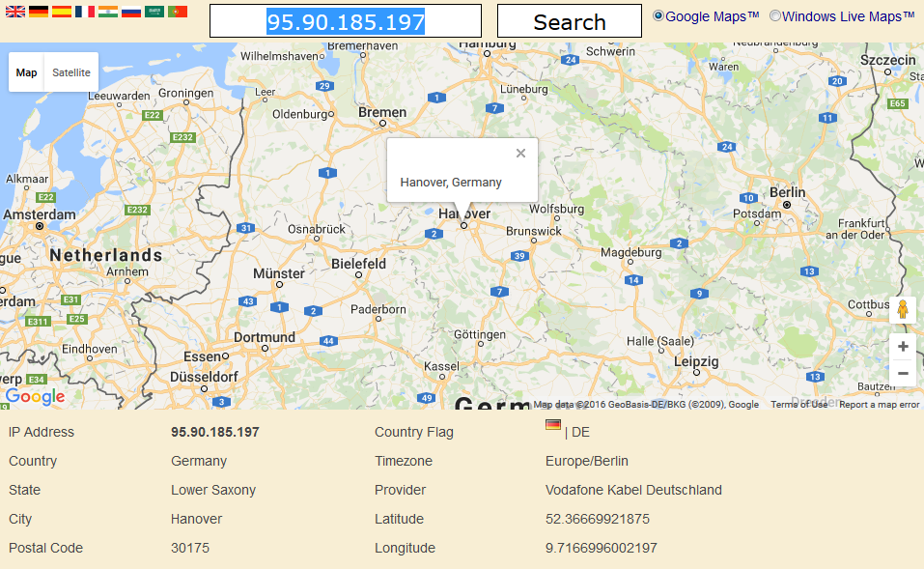Select the Saudi Arabia flag language
Screen dimensions: 924x569
click(x=154, y=12)
